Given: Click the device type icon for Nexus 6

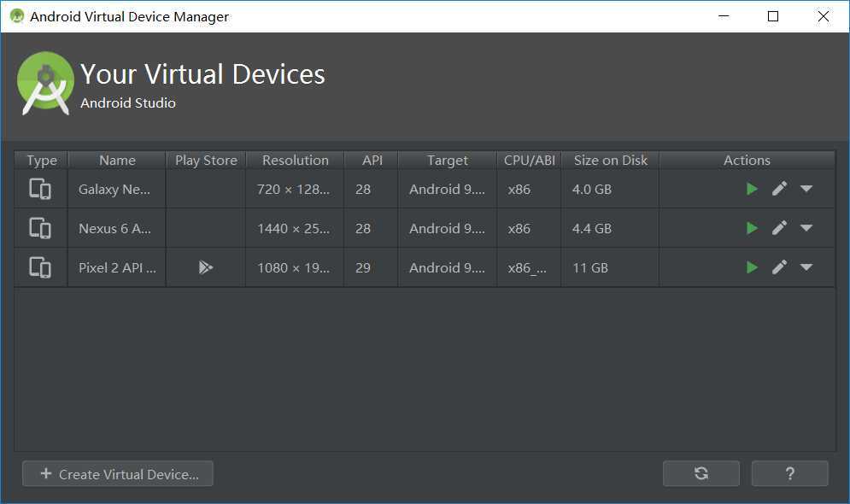Looking at the screenshot, I should 40,228.
